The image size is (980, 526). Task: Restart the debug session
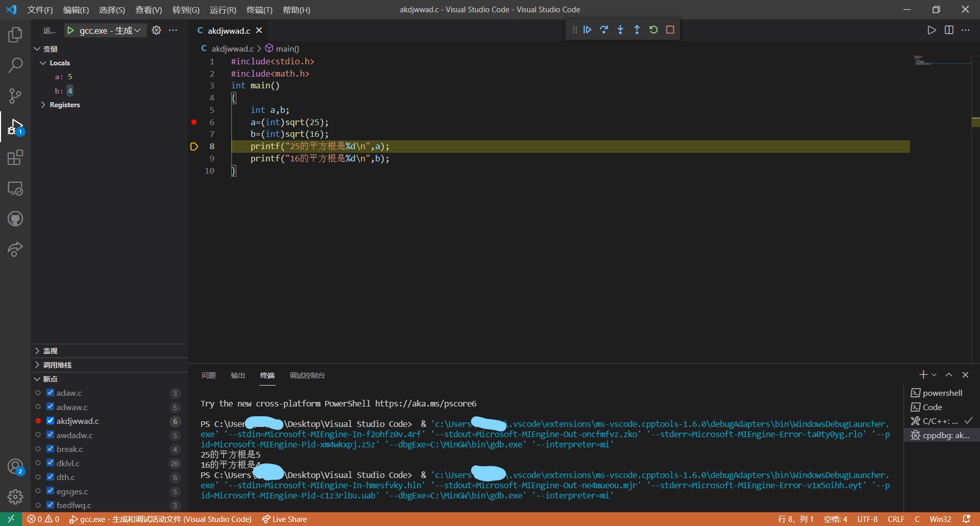click(653, 30)
